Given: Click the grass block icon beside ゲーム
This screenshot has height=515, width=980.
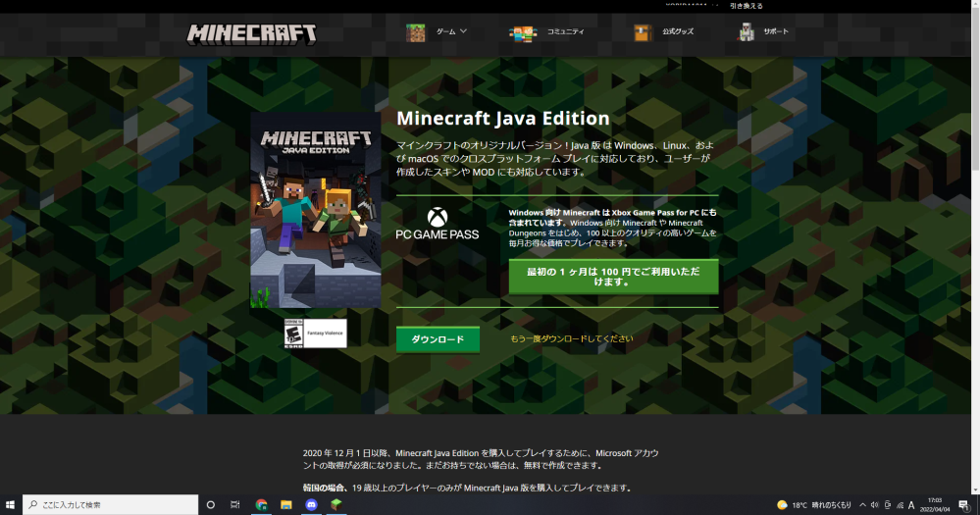Looking at the screenshot, I should tap(416, 32).
